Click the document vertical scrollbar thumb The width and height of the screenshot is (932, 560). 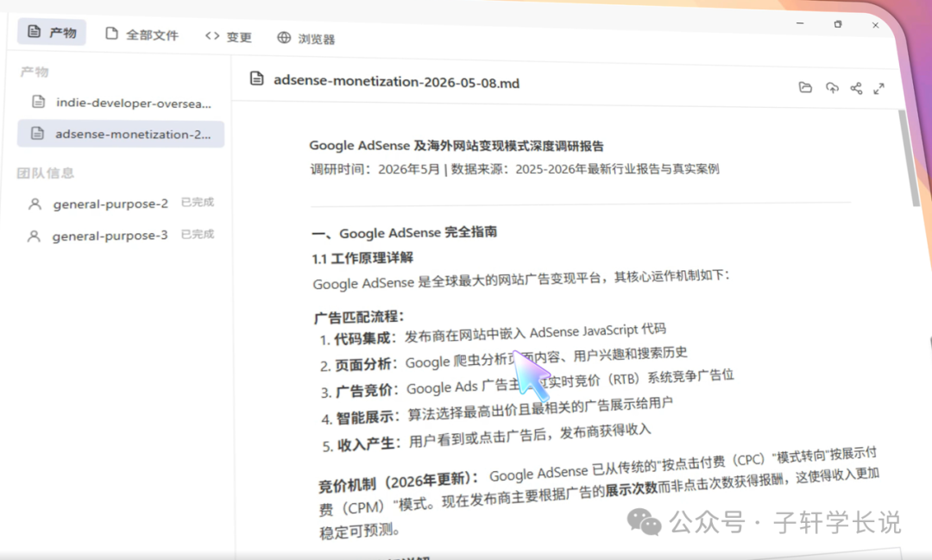point(908,159)
